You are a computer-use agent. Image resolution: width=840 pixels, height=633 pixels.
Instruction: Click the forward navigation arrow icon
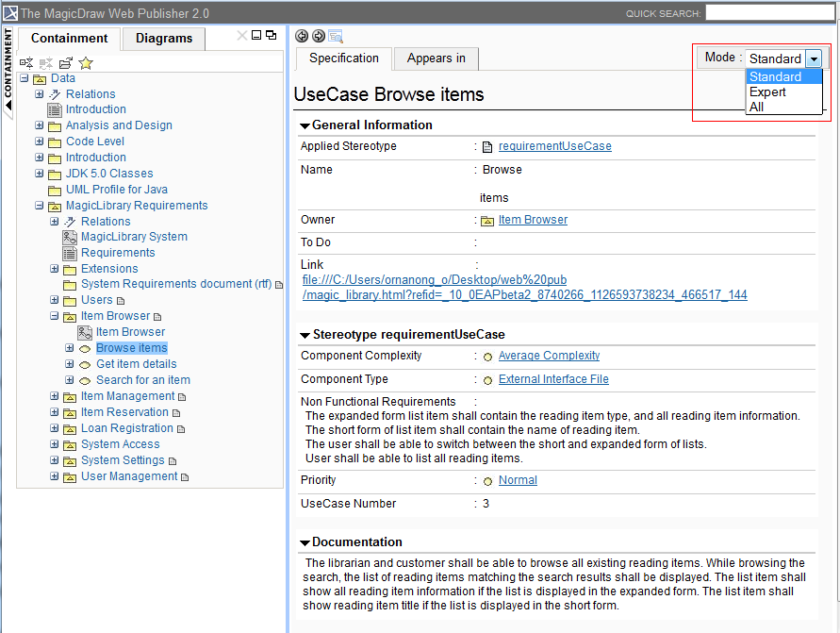[x=319, y=36]
